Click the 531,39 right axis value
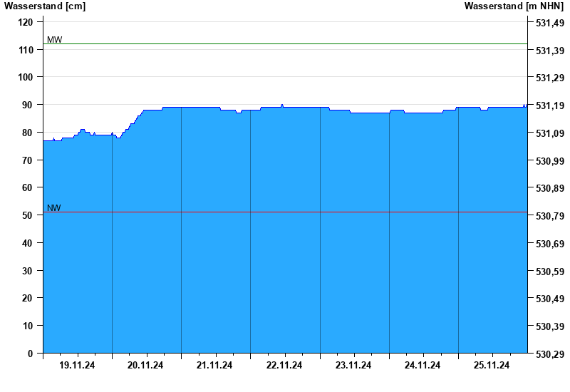This screenshot has width=570, height=392. coord(550,51)
